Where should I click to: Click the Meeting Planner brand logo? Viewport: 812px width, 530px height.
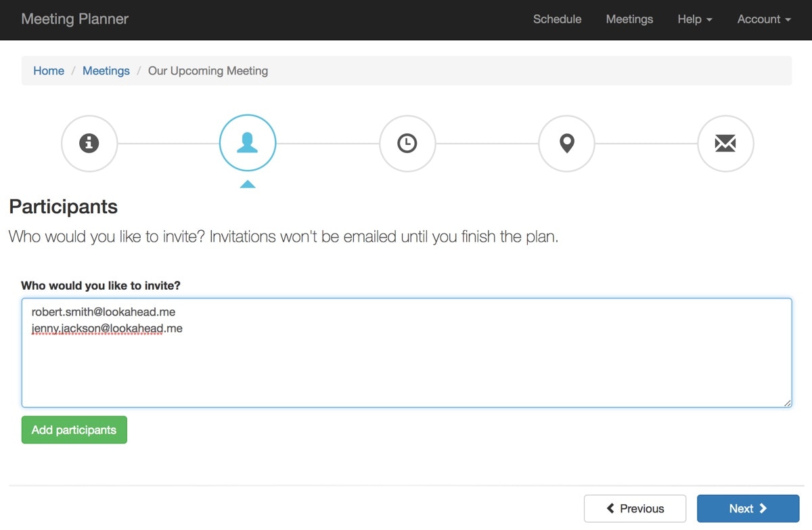pos(74,19)
